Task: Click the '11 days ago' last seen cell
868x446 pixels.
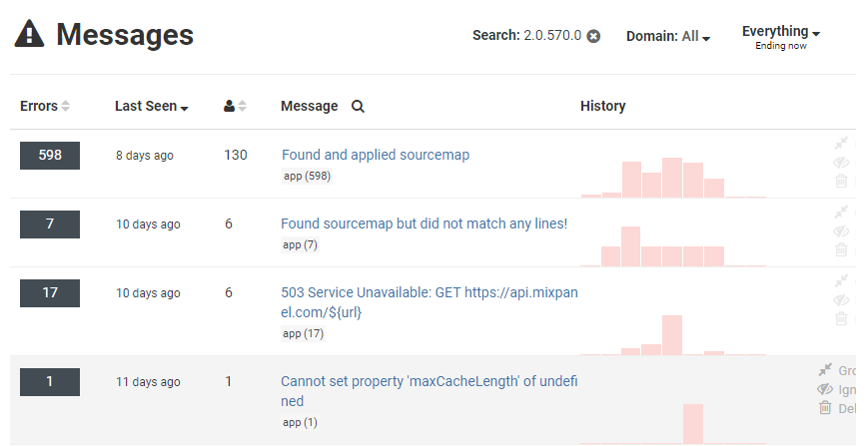Action: pos(148,382)
